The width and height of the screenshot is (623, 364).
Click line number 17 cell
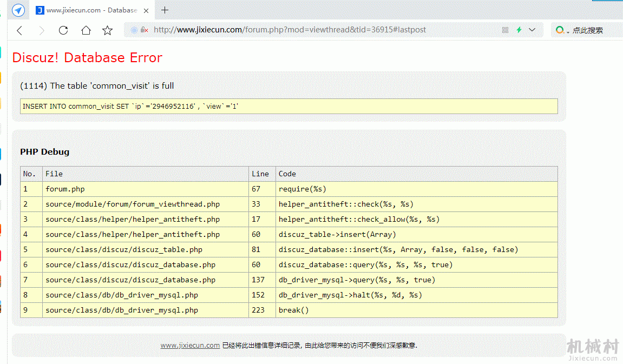coord(262,219)
